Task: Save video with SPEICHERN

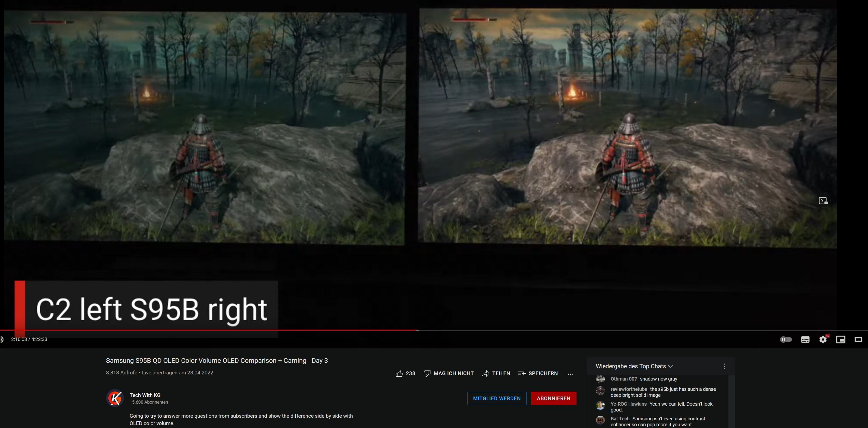Action: (x=538, y=373)
